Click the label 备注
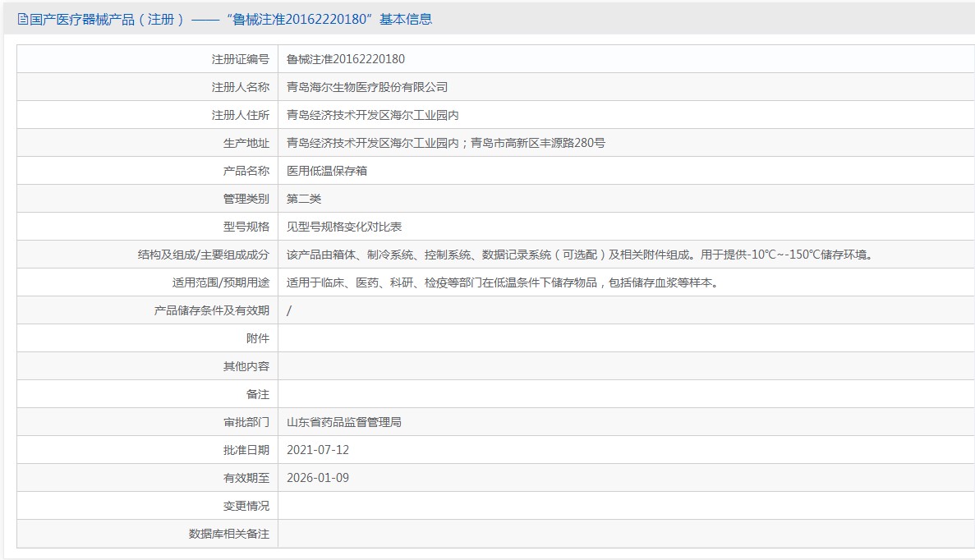Screen dimensions: 975x560 [x=257, y=395]
